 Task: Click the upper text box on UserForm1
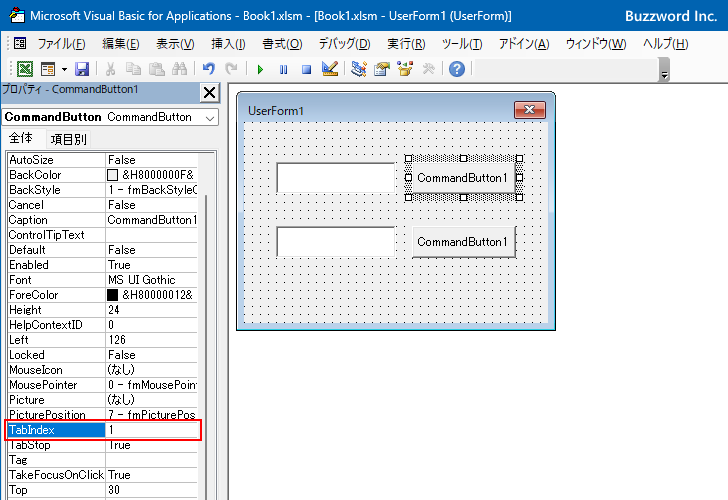(335, 178)
